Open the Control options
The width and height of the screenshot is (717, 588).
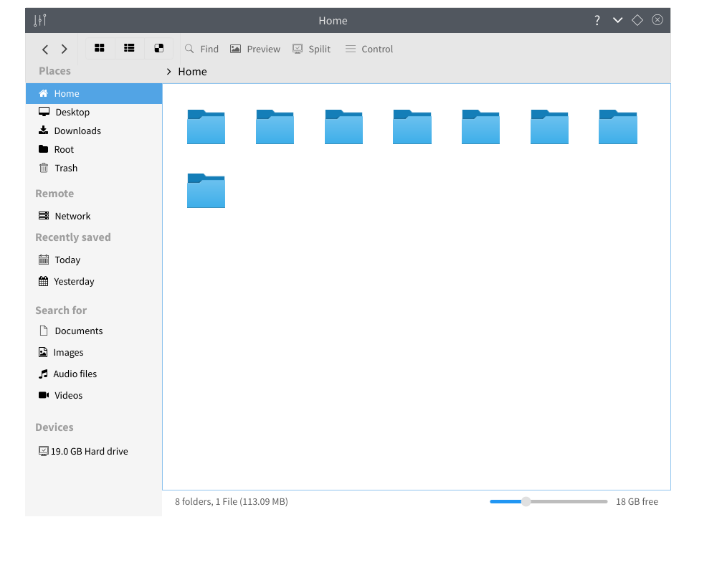pos(369,49)
